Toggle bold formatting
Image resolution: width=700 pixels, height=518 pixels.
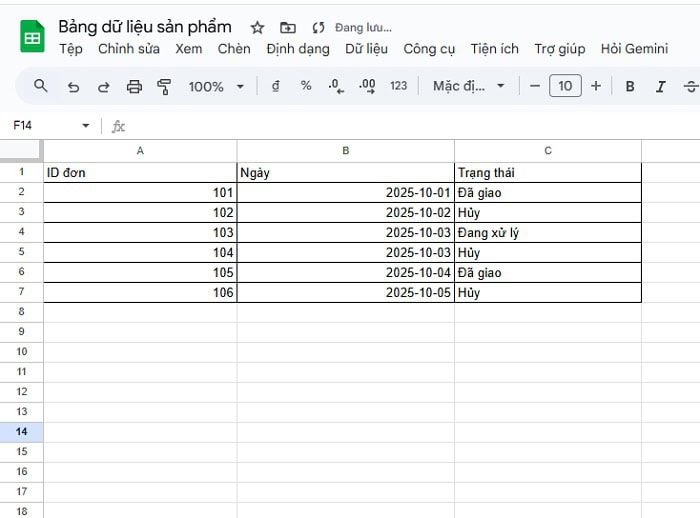(x=630, y=86)
